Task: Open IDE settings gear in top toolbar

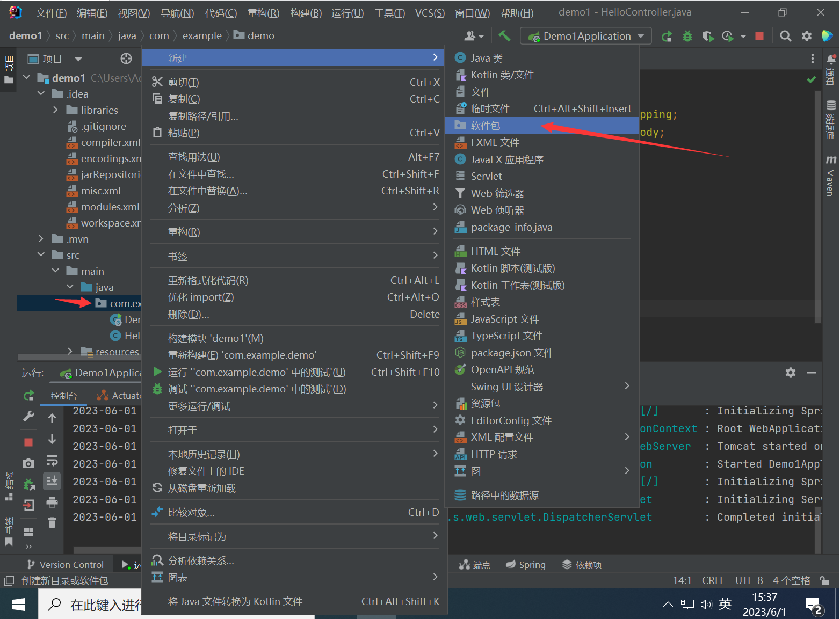Action: click(x=806, y=36)
